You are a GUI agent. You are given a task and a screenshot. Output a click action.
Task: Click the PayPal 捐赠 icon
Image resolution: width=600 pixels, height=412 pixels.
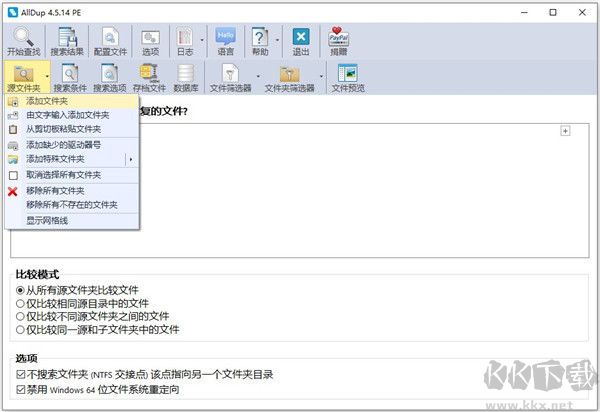(338, 37)
